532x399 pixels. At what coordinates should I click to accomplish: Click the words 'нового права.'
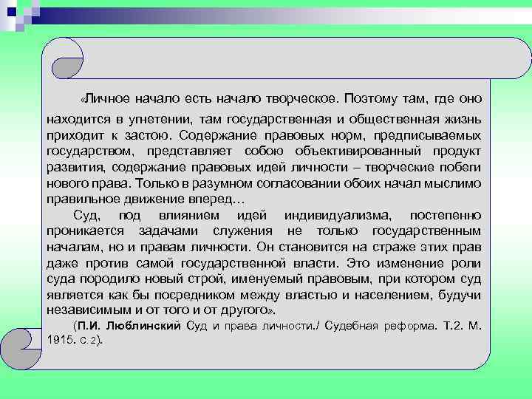(89, 183)
